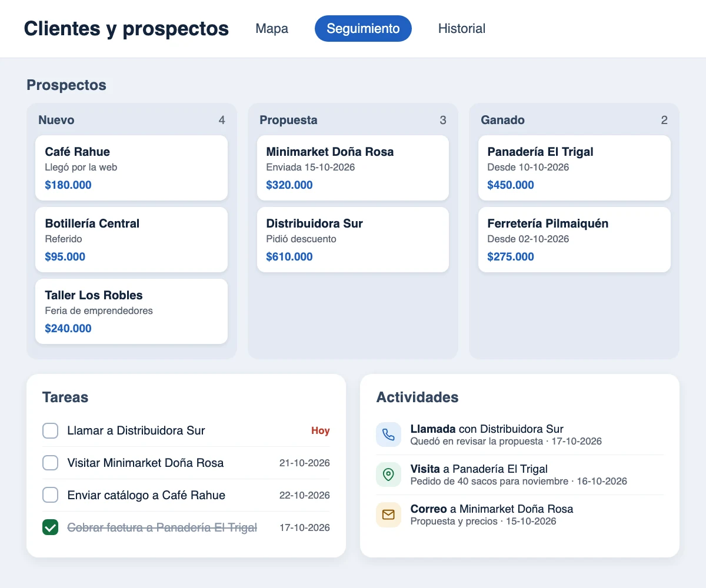Click the $275.000 amount

pyautogui.click(x=511, y=256)
